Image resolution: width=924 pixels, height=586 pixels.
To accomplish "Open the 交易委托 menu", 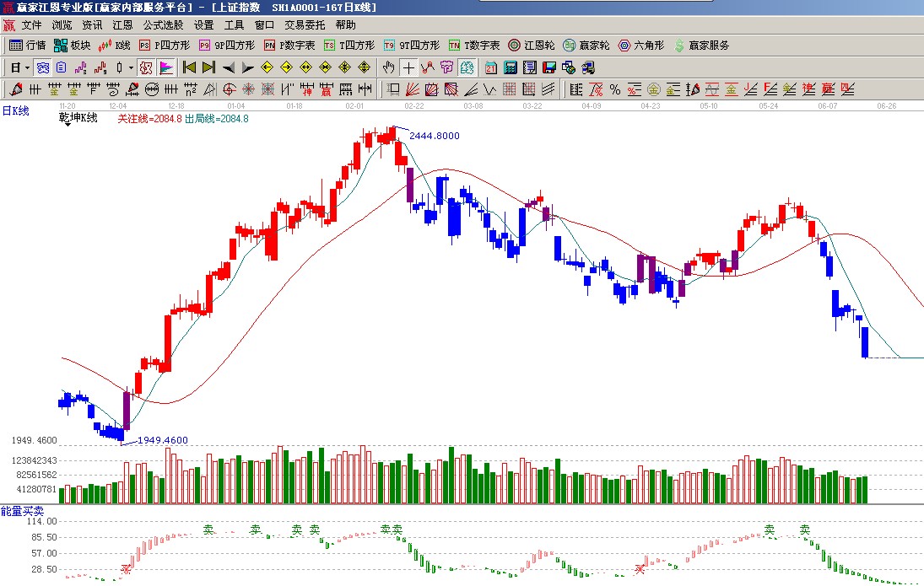I will pos(304,25).
